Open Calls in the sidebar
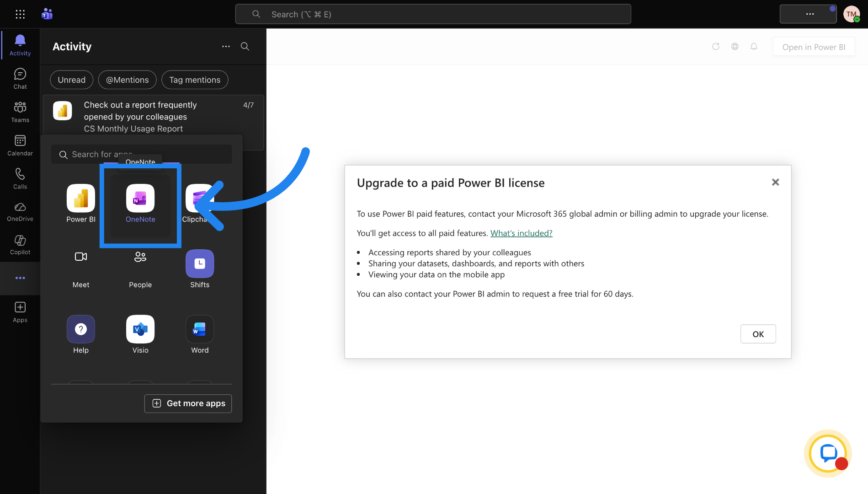The image size is (868, 494). pos(20,179)
